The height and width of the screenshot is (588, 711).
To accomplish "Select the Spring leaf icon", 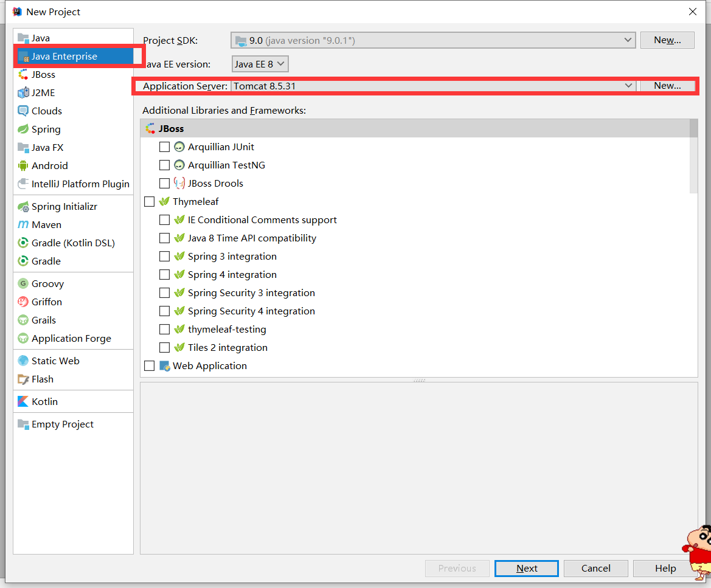I will coord(23,129).
